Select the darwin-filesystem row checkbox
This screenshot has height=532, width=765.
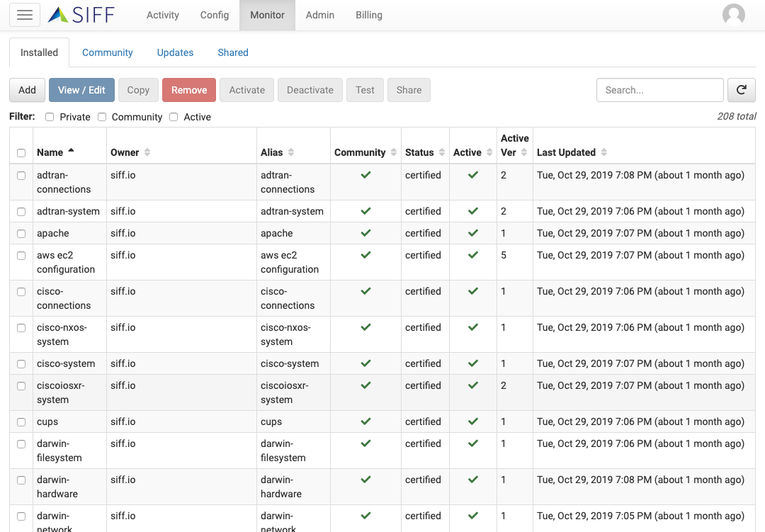coord(21,443)
